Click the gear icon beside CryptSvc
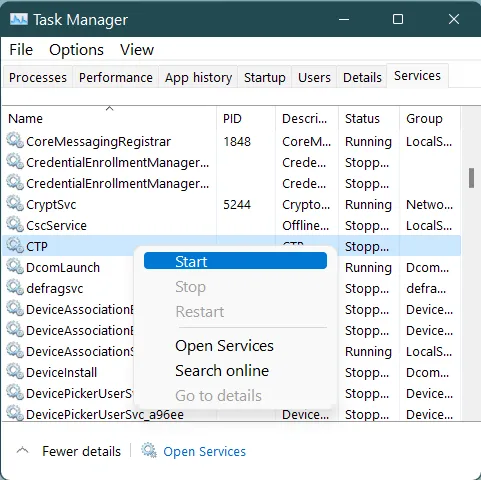481x480 pixels. click(x=15, y=204)
